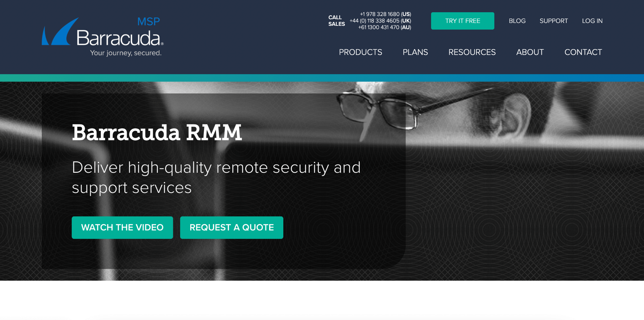
Task: Click the Barracuda MSP logo
Action: 103,36
